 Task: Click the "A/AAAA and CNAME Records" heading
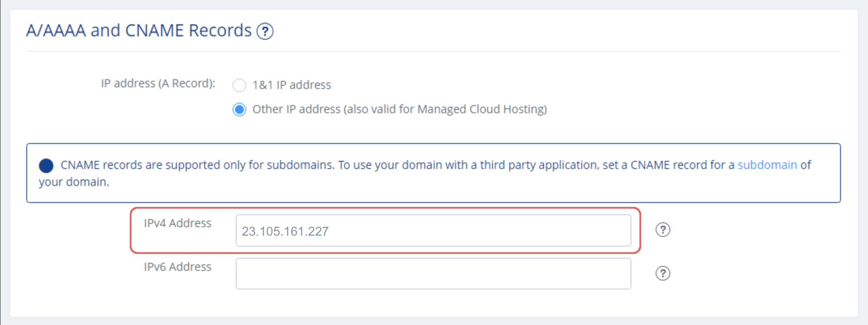point(139,31)
